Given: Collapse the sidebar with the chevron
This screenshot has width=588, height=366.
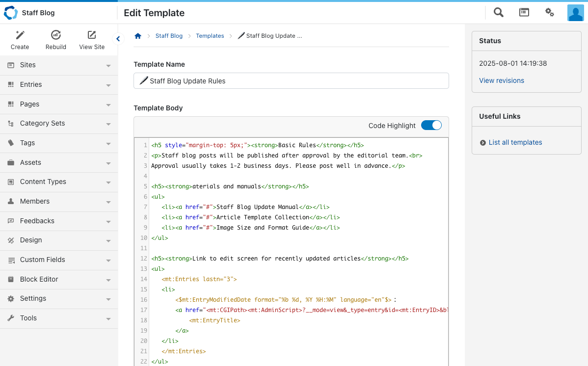Looking at the screenshot, I should point(118,39).
